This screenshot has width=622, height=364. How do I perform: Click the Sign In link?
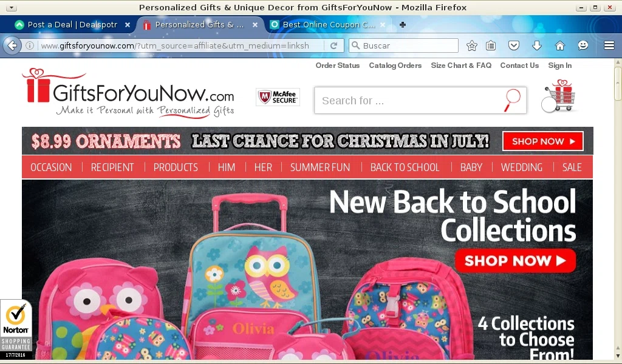pyautogui.click(x=559, y=66)
